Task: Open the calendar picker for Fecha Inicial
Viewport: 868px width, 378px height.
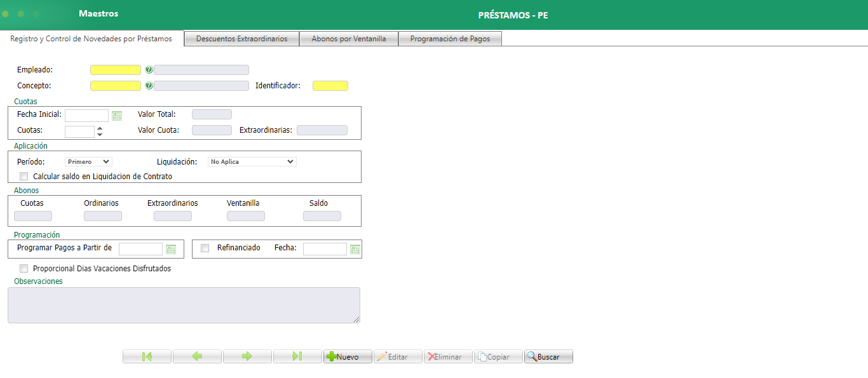Action: click(x=117, y=115)
